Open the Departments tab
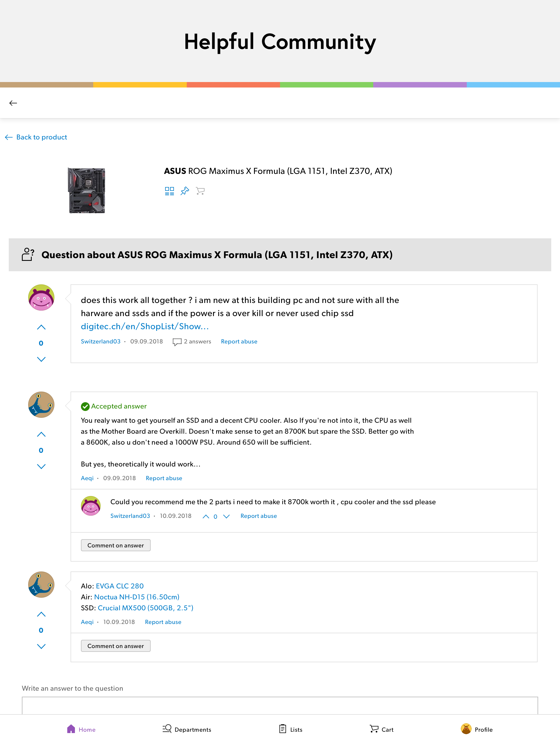 tap(187, 730)
